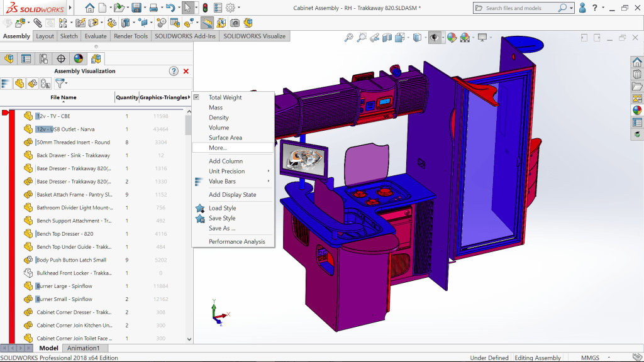Click the Assembly Visualization help icon
Viewport: 644px width, 362px height.
pyautogui.click(x=174, y=71)
